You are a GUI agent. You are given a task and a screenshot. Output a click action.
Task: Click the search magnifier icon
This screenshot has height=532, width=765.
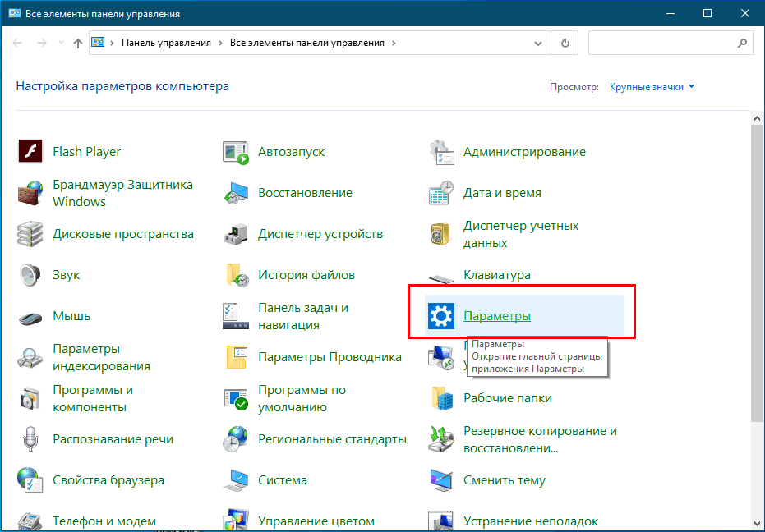(742, 43)
